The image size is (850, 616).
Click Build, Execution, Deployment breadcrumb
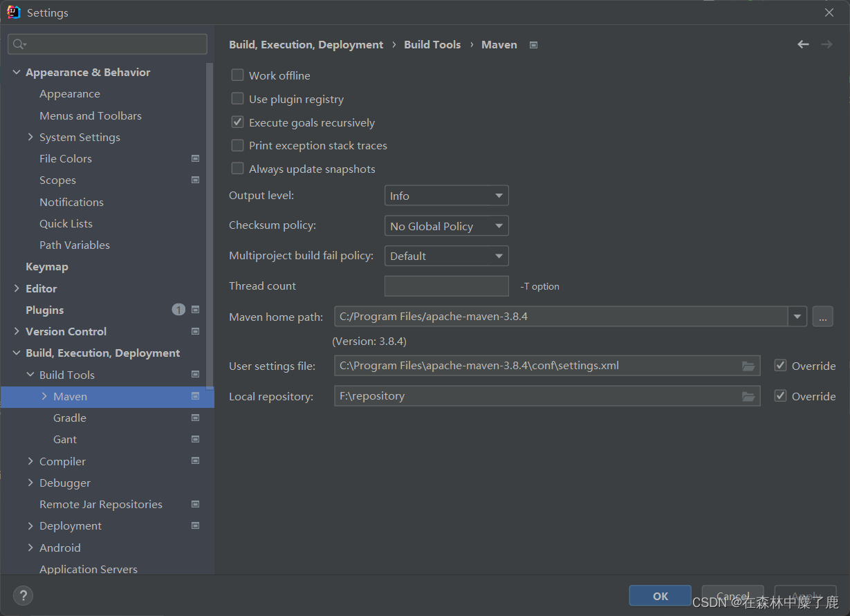click(x=306, y=44)
